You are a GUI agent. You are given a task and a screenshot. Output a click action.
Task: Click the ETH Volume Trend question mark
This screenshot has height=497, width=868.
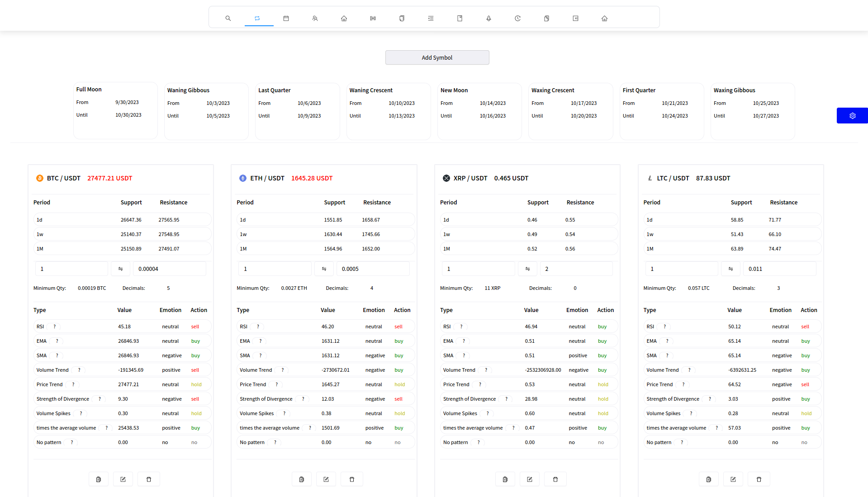pyautogui.click(x=283, y=370)
